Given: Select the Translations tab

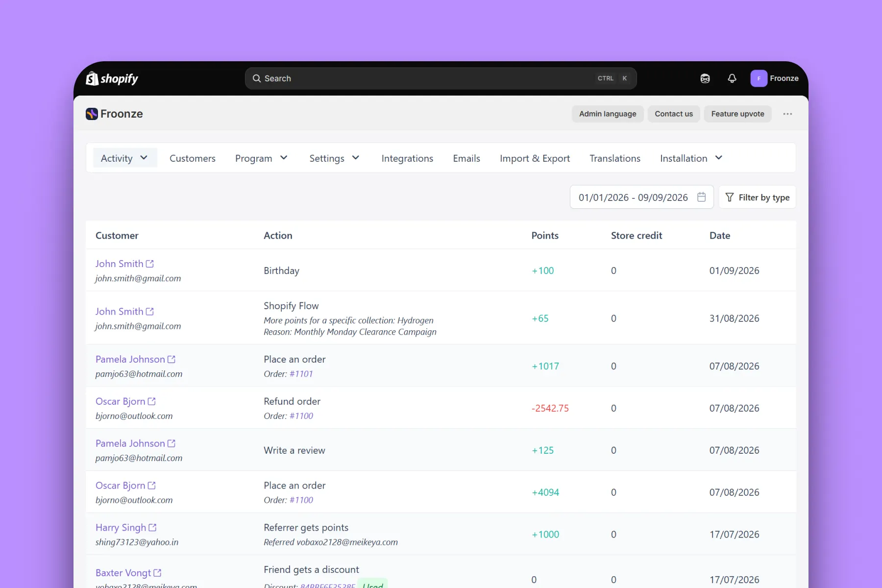Looking at the screenshot, I should point(615,158).
